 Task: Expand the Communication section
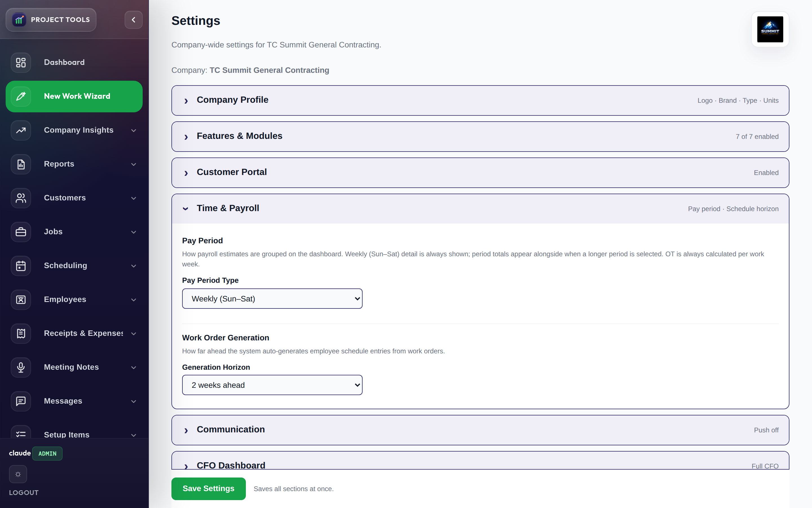(x=480, y=430)
